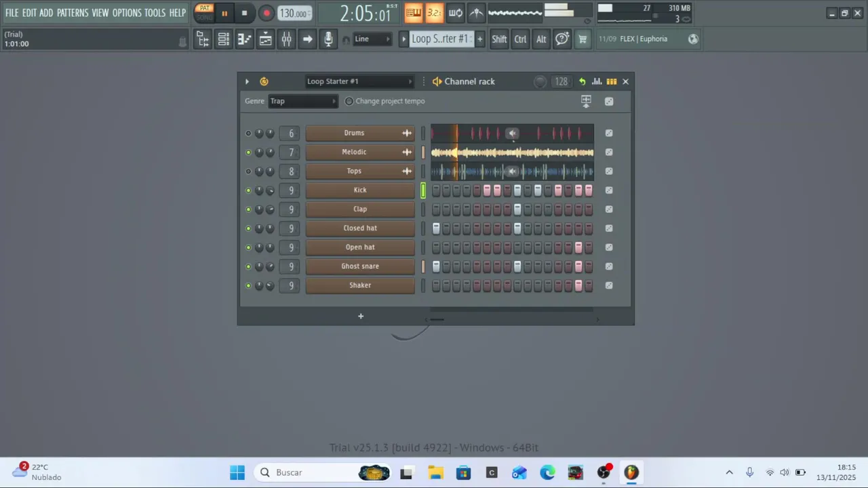Randomize the Melodic loop with dice icon

pos(609,152)
